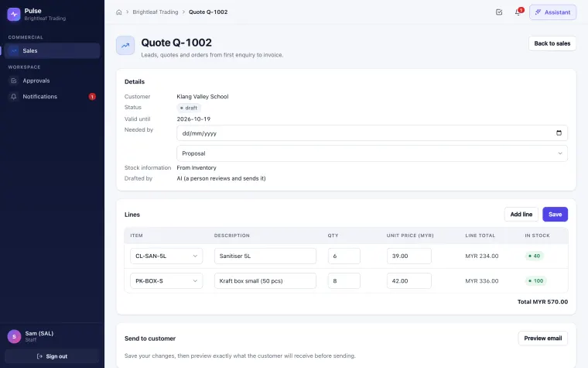Click Quote Q-1002 breadcrumb

point(208,12)
